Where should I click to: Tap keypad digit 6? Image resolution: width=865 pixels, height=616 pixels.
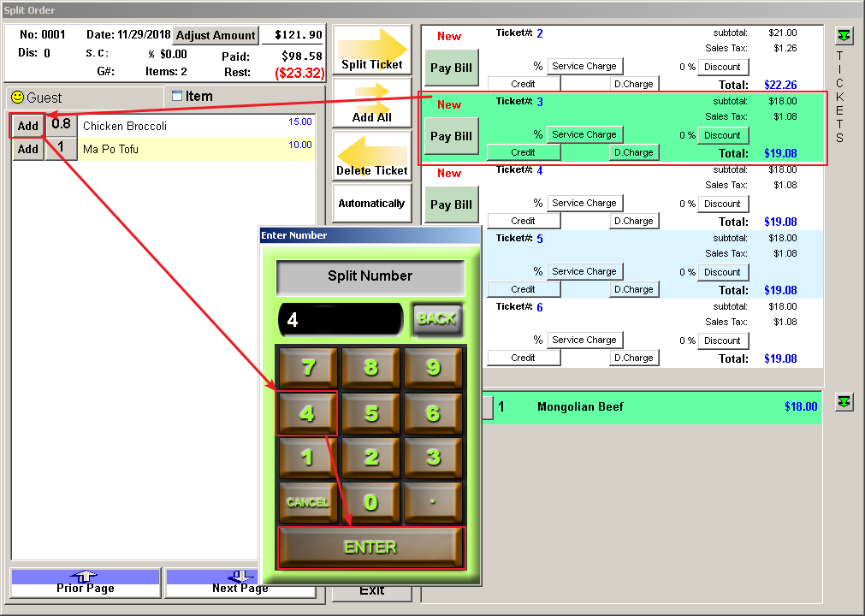pyautogui.click(x=433, y=413)
